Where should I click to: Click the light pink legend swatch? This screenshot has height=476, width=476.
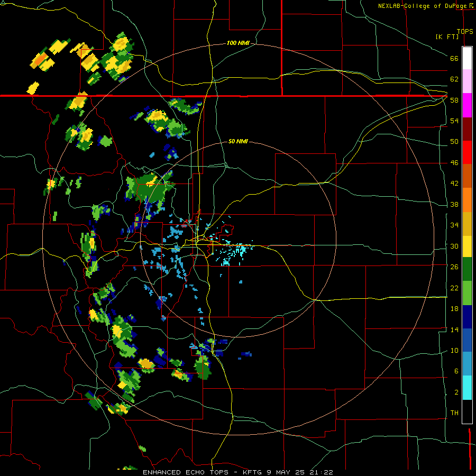pyautogui.click(x=467, y=81)
